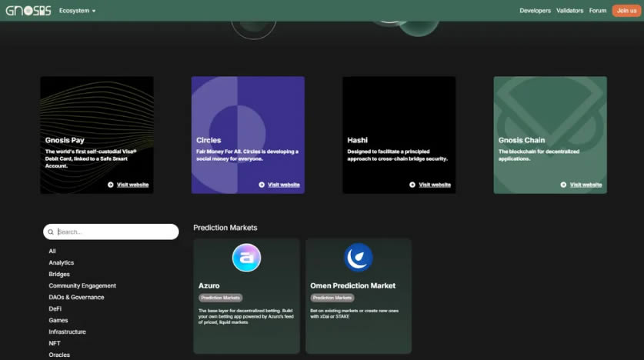Viewport: 644px width, 360px height.
Task: Click the Gnosis logo in header
Action: click(28, 11)
